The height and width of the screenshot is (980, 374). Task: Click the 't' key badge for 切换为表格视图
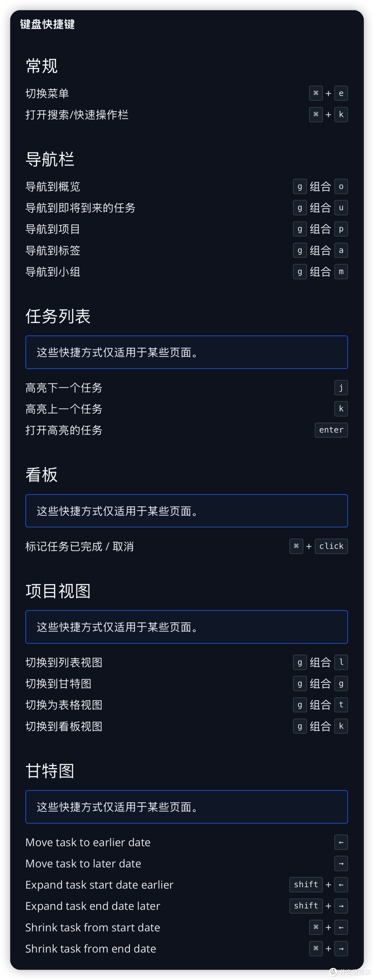[x=341, y=705]
